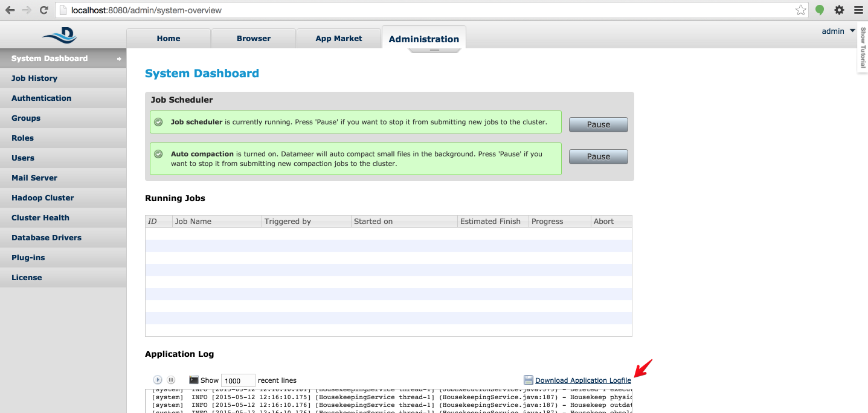
Task: Open Job History in sidebar
Action: pyautogui.click(x=63, y=78)
